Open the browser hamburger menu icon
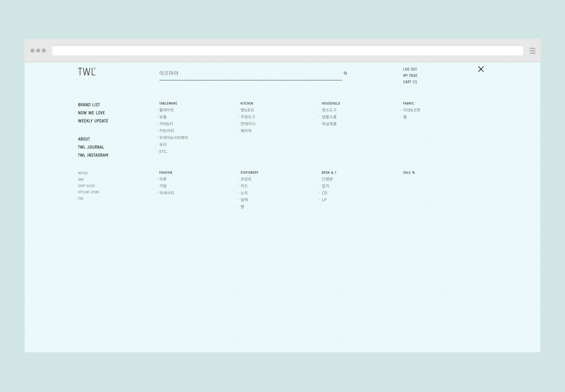This screenshot has width=565, height=392. click(532, 51)
